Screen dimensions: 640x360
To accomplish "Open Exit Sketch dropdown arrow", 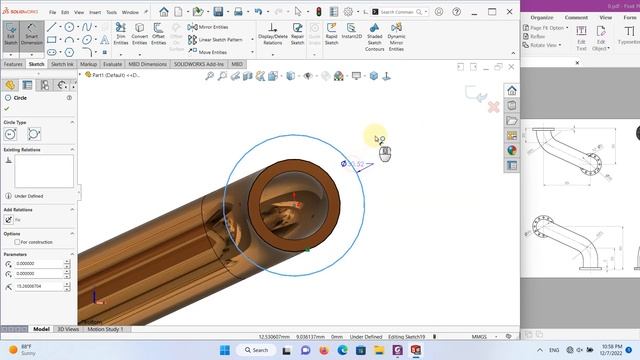I will tap(11, 54).
